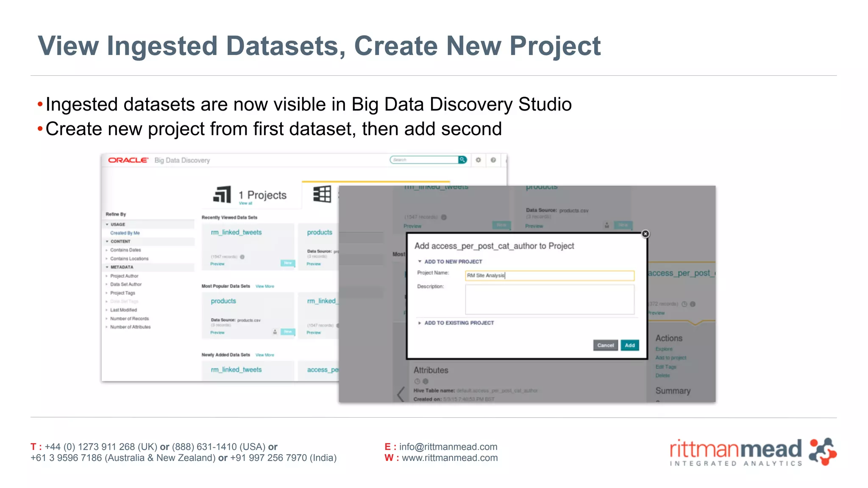Click info icon on rm_linked_tweets card
The image size is (868, 488).
242,257
